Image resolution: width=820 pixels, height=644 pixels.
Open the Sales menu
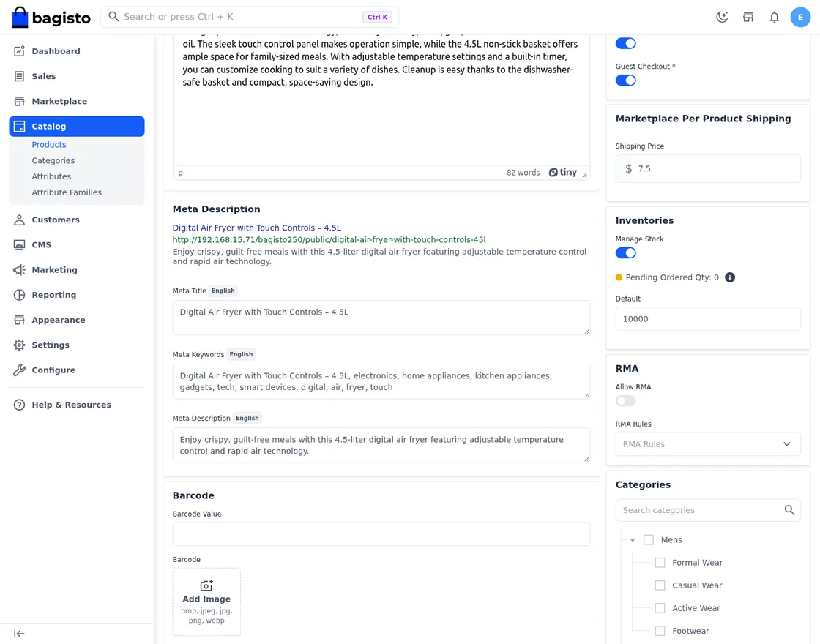(x=77, y=76)
